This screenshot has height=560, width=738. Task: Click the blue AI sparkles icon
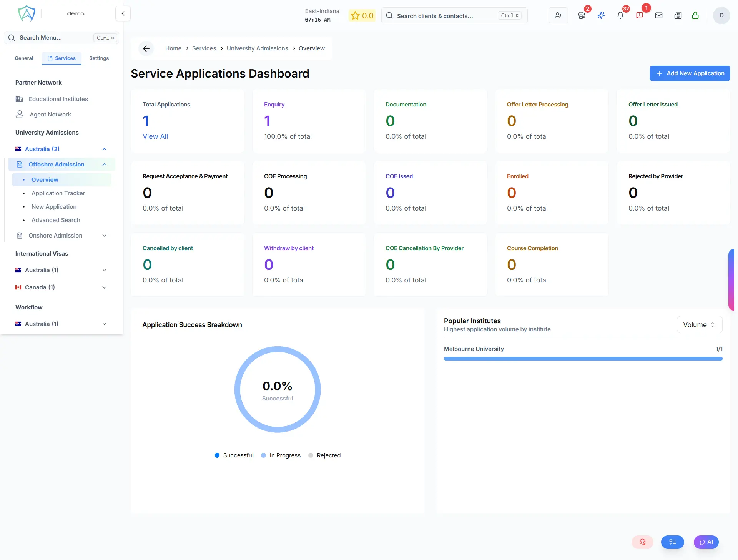601,15
